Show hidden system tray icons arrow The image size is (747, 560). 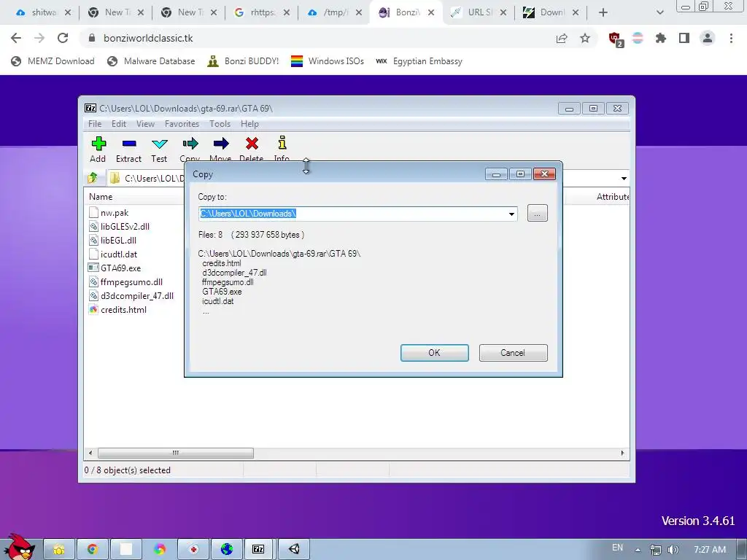(638, 550)
